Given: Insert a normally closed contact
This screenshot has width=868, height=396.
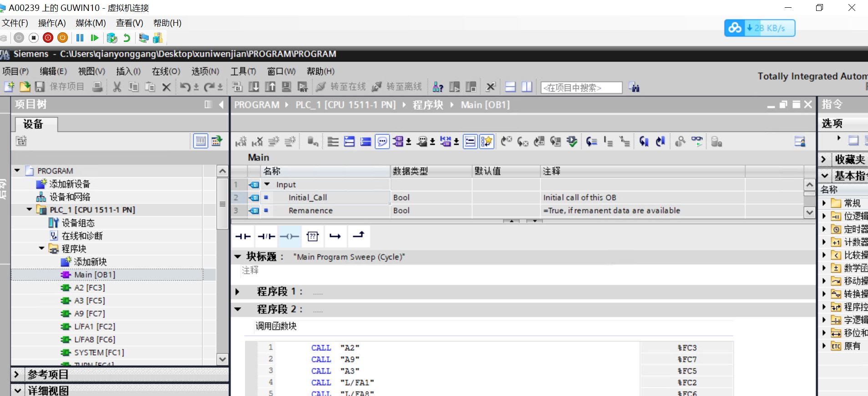Looking at the screenshot, I should pyautogui.click(x=266, y=236).
